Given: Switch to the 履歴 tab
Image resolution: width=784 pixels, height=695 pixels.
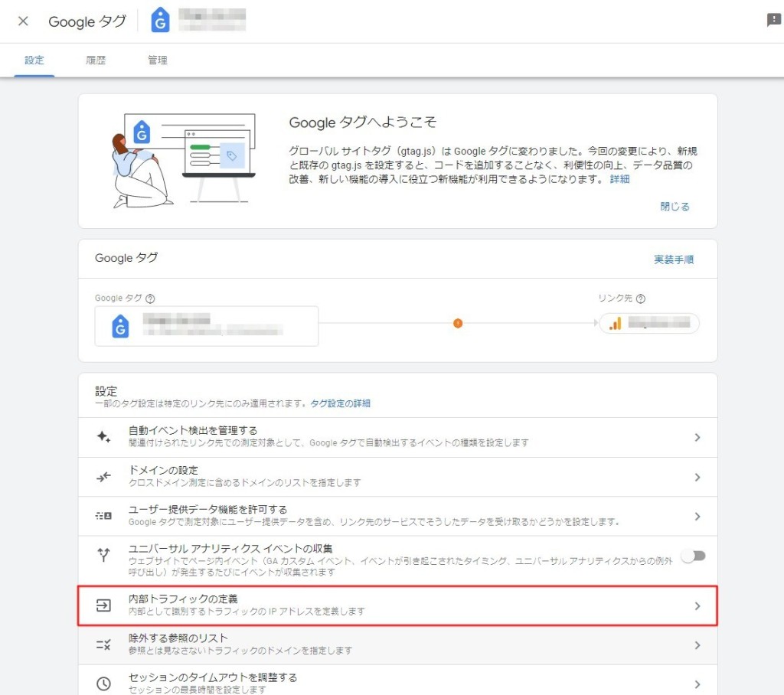Looking at the screenshot, I should pyautogui.click(x=96, y=60).
